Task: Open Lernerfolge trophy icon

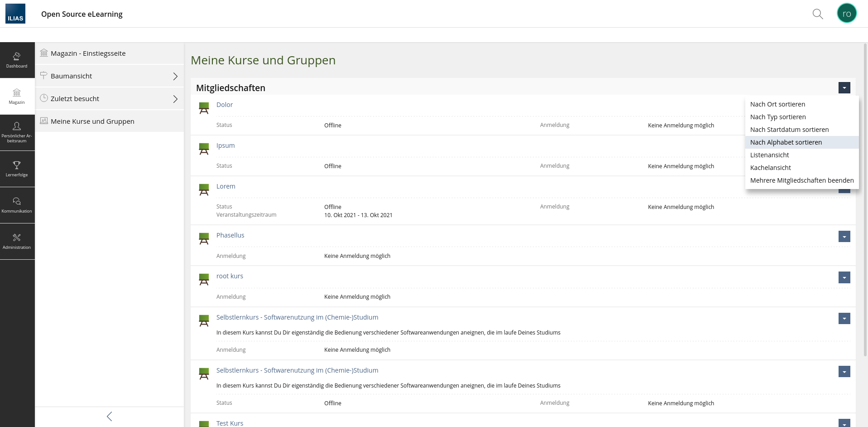Action: (x=17, y=169)
